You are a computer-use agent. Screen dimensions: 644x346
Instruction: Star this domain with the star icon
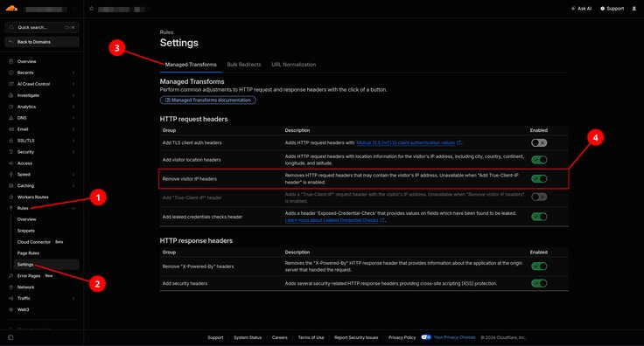click(91, 9)
